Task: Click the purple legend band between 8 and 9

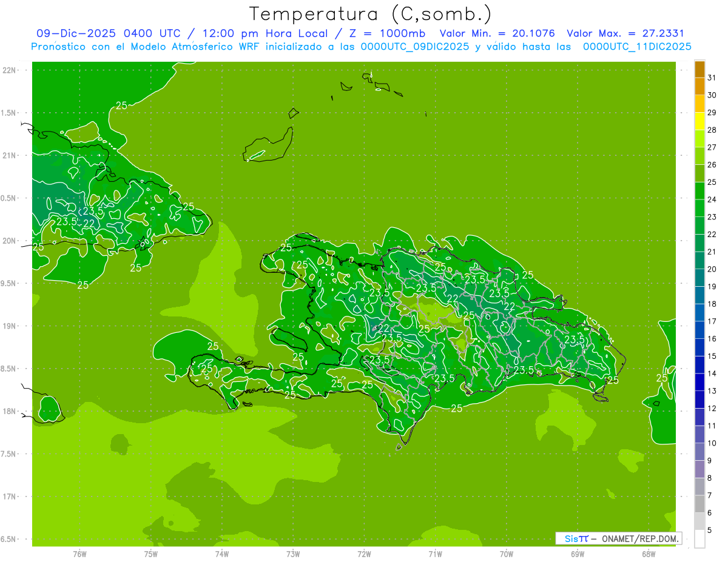Action: tap(699, 469)
